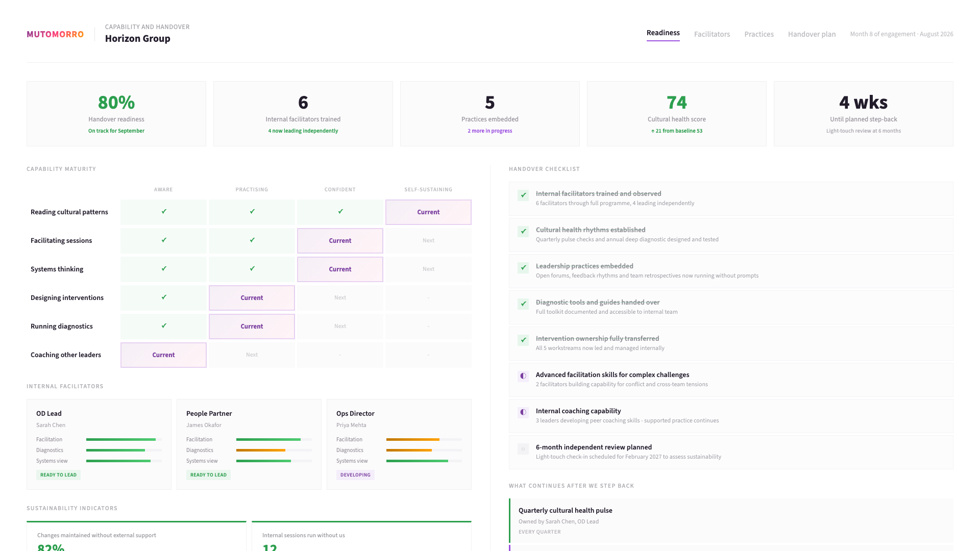Switch to the Handover plan tab
980x551 pixels.
(x=812, y=34)
